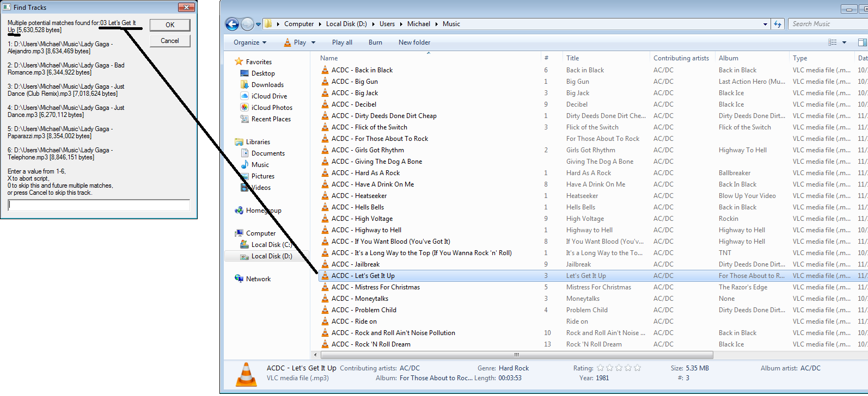This screenshot has width=868, height=396.
Task: Click the horizontal scrollbar of the file list
Action: tap(516, 355)
